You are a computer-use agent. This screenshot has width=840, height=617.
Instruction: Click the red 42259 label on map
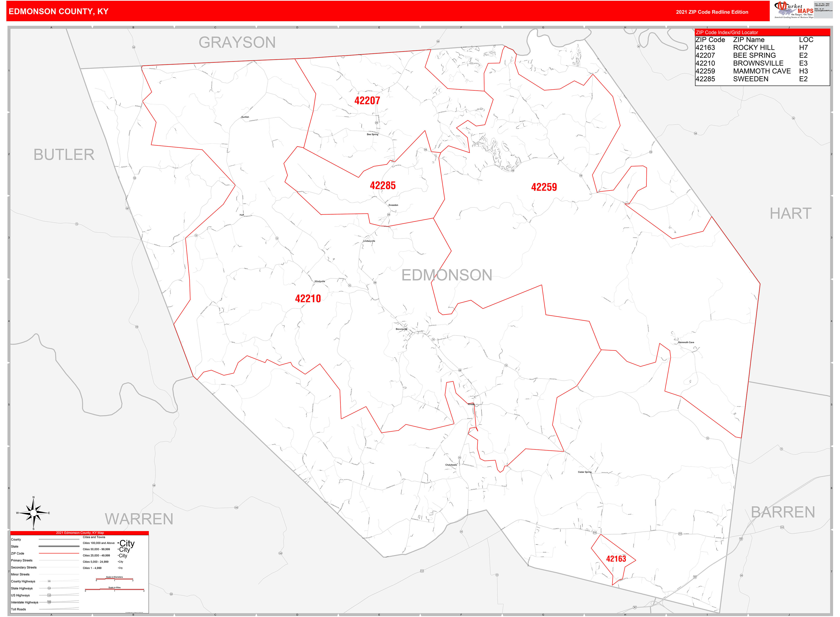point(544,187)
